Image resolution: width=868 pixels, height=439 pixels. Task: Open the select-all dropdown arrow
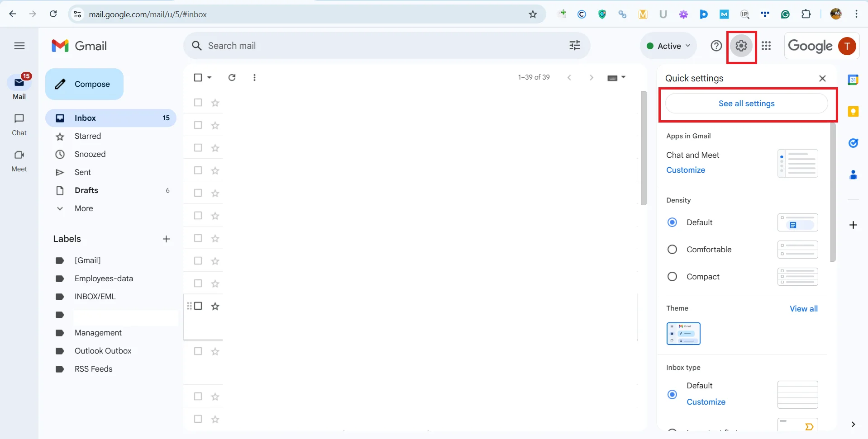(x=210, y=77)
